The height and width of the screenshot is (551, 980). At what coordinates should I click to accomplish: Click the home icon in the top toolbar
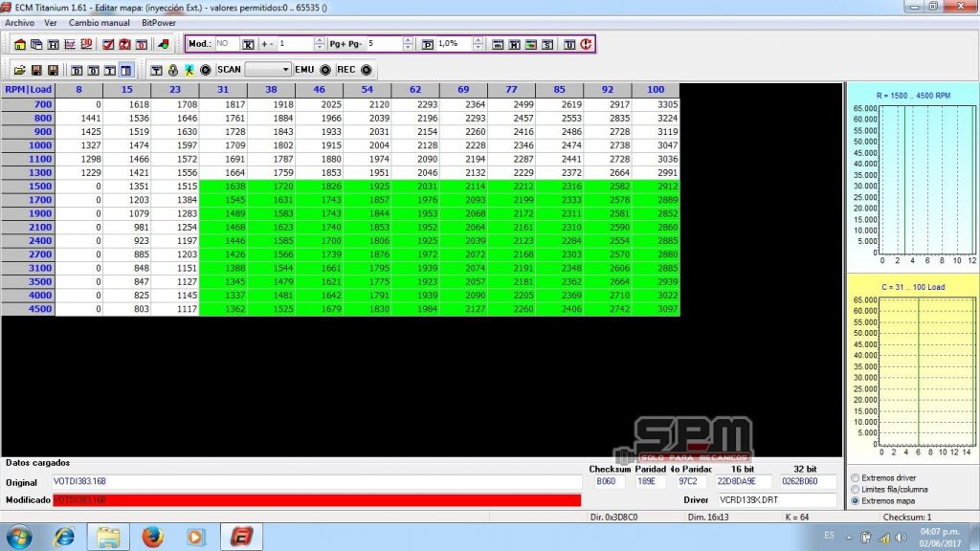[20, 44]
